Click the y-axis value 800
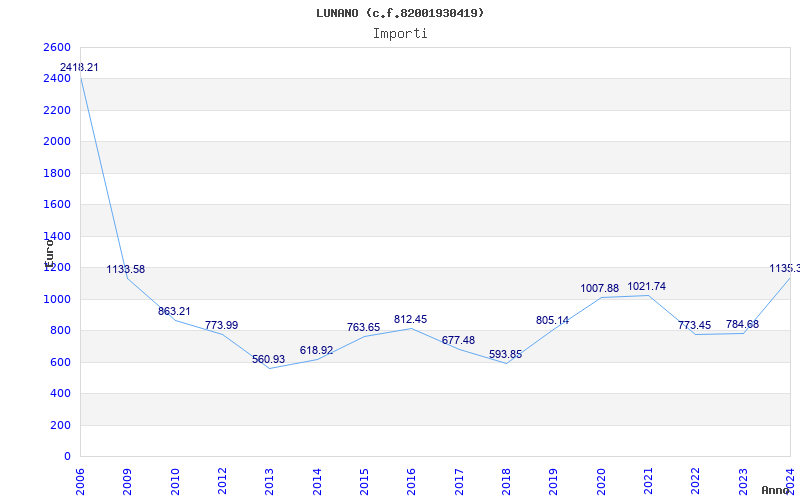Viewport: 800px width, 500px height. (x=60, y=331)
